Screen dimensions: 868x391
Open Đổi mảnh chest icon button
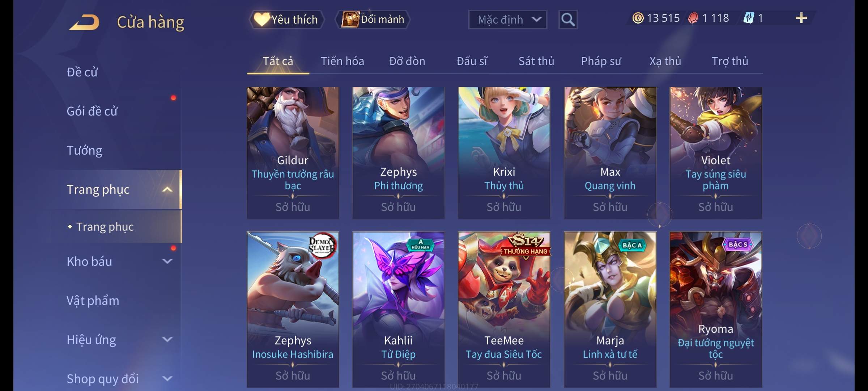click(x=373, y=19)
